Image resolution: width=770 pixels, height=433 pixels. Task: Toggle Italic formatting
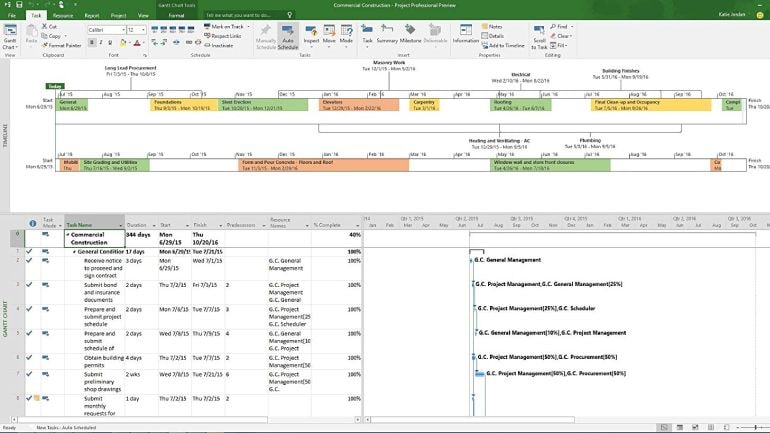(101, 43)
